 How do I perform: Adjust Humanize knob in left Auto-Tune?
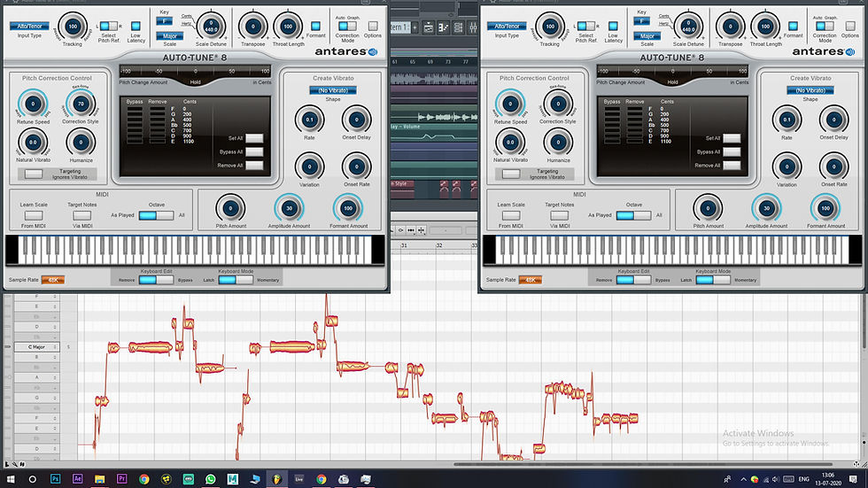point(81,143)
